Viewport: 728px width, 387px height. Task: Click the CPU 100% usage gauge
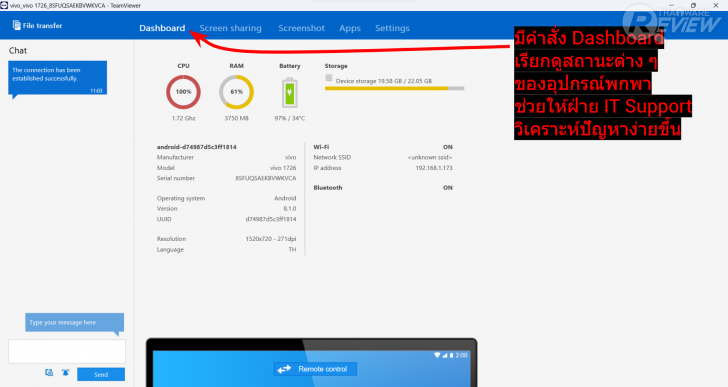coord(183,92)
